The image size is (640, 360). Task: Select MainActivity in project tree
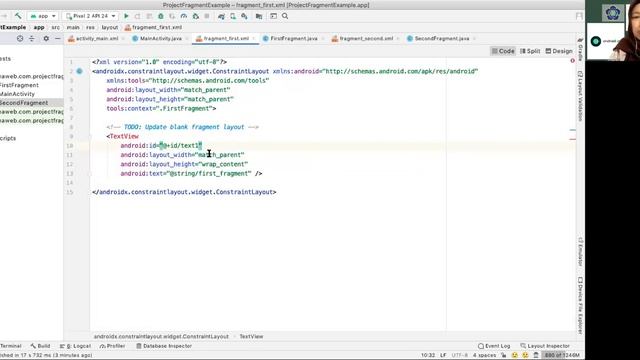coord(17,94)
